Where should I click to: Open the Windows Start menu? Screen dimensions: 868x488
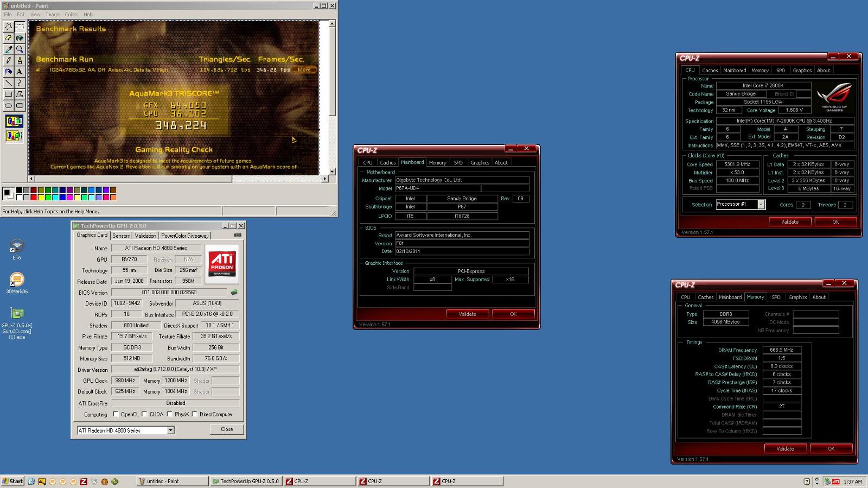click(12, 481)
